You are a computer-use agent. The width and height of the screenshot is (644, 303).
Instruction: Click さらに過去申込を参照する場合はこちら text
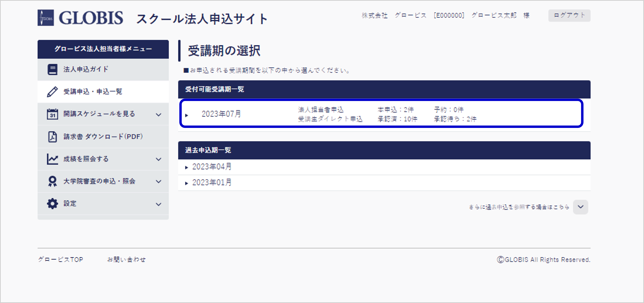point(519,207)
